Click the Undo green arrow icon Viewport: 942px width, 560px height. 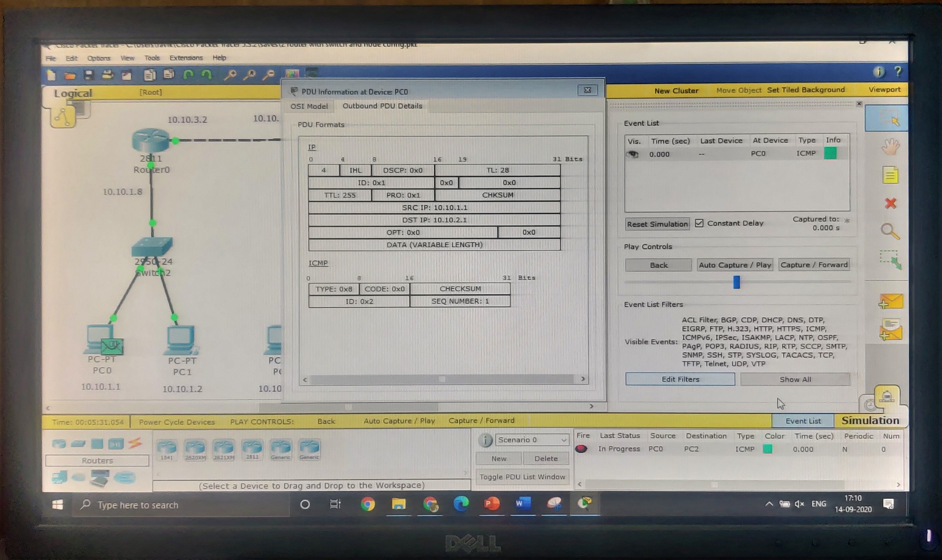tap(189, 74)
